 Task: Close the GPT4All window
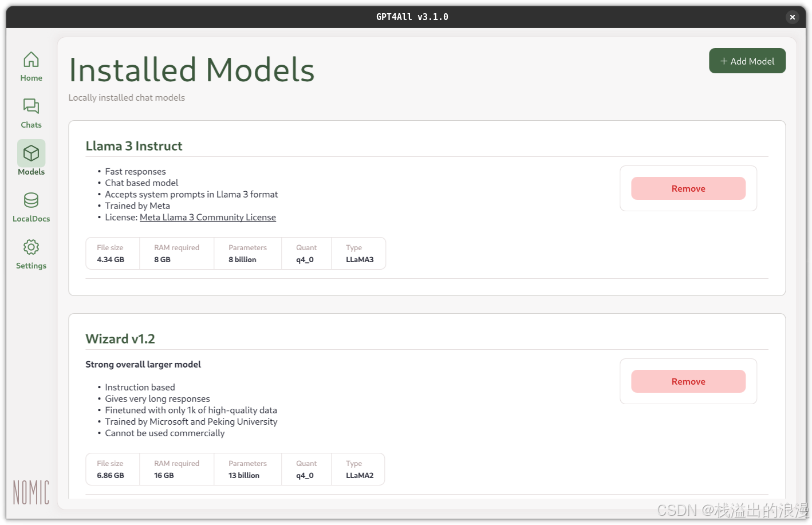[793, 17]
